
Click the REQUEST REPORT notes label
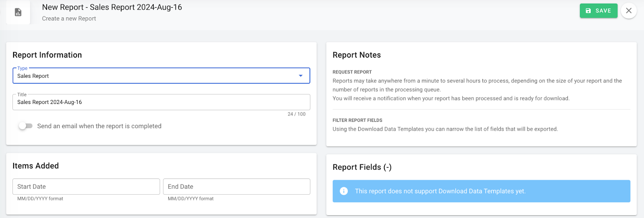[352, 72]
